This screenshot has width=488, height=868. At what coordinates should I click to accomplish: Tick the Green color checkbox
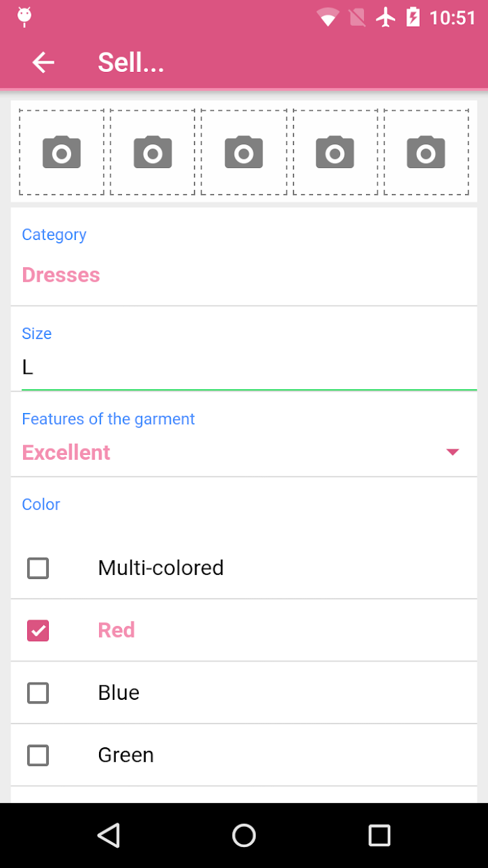(x=38, y=755)
